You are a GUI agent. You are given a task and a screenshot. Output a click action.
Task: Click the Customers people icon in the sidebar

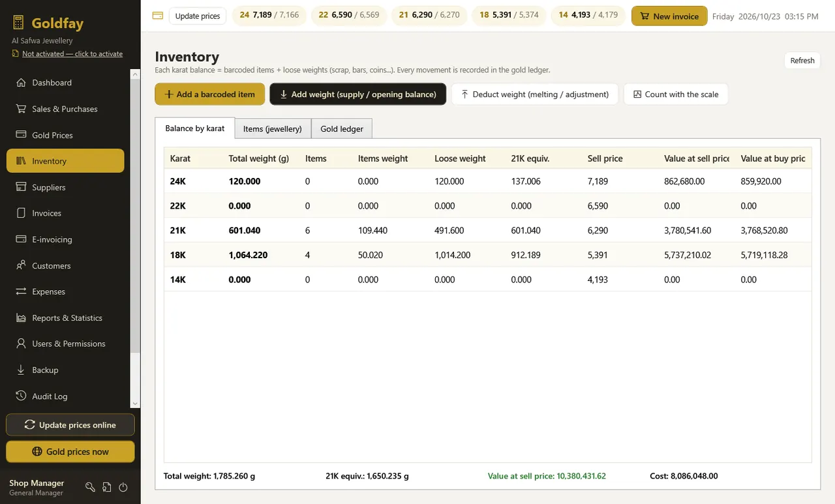point(20,265)
